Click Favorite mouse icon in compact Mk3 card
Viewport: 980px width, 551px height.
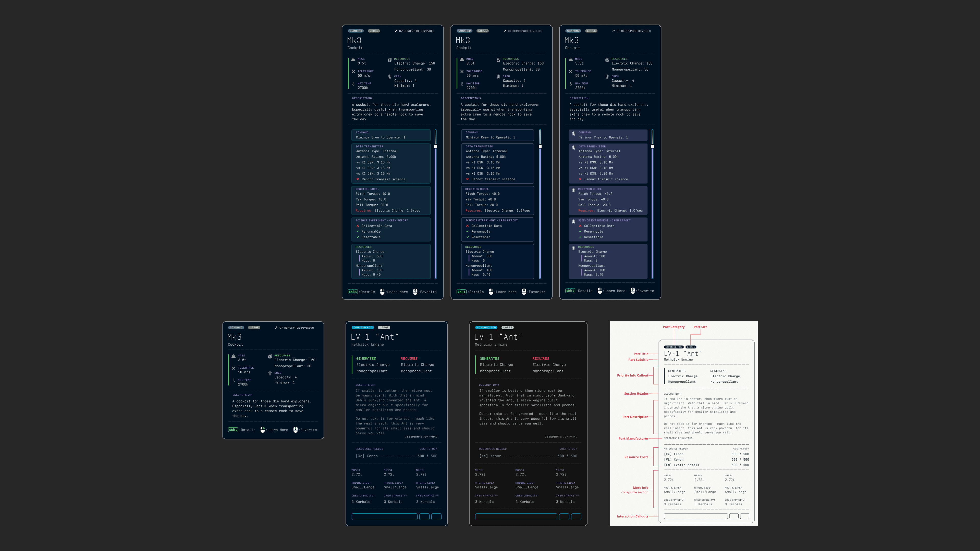pyautogui.click(x=295, y=430)
